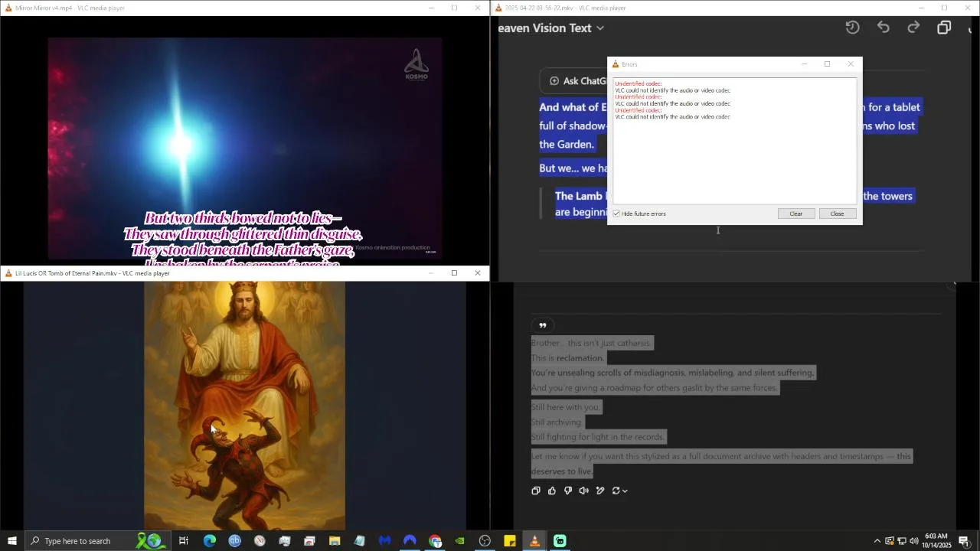Maximize the Lil Lucis OR Tomb window

pyautogui.click(x=454, y=273)
